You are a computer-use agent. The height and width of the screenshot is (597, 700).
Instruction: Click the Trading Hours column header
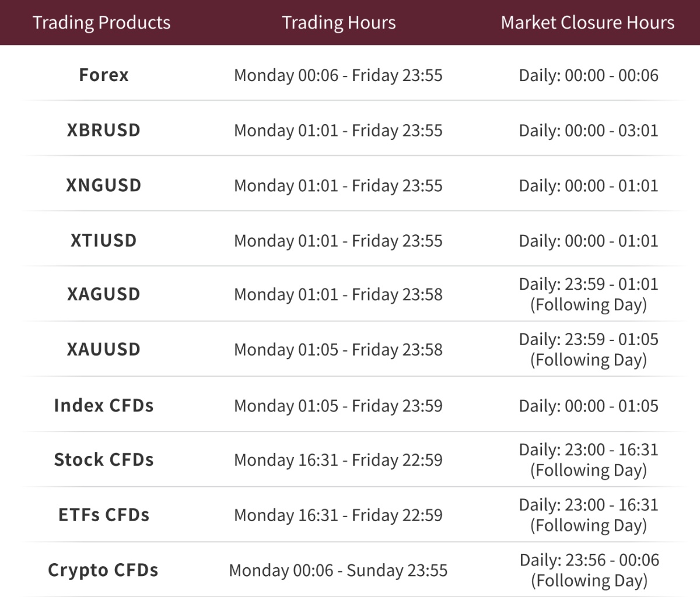click(x=338, y=23)
